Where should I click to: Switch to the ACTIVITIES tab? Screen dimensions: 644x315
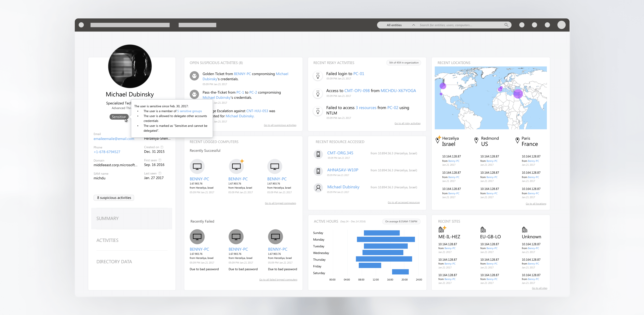pyautogui.click(x=107, y=240)
